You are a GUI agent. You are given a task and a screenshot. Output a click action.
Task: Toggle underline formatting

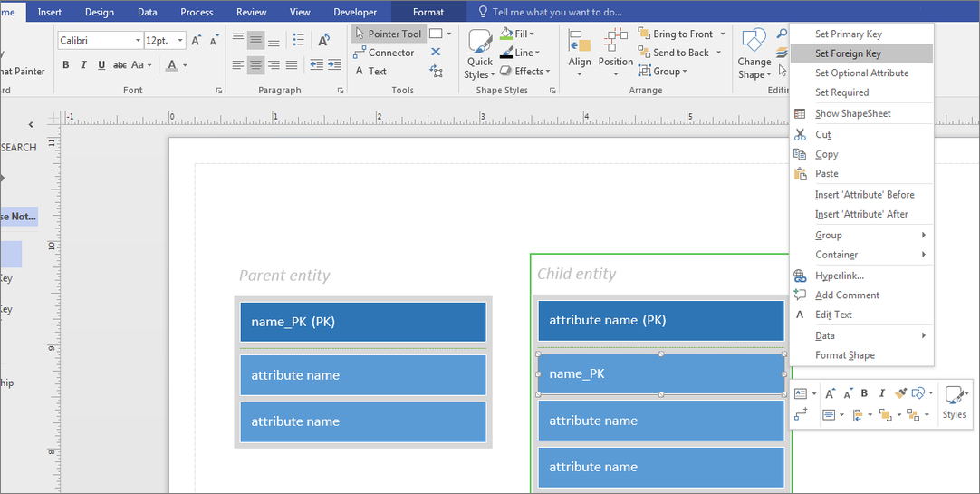(x=101, y=65)
